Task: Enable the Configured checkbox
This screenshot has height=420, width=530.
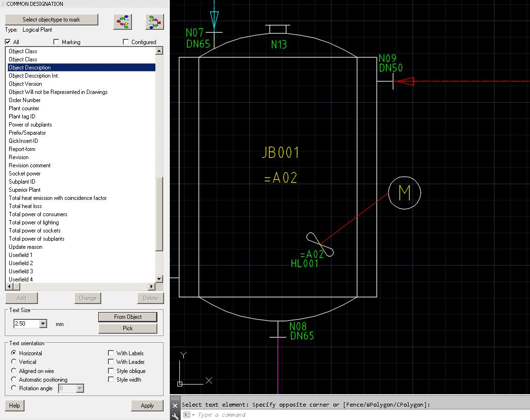Action: pos(125,42)
